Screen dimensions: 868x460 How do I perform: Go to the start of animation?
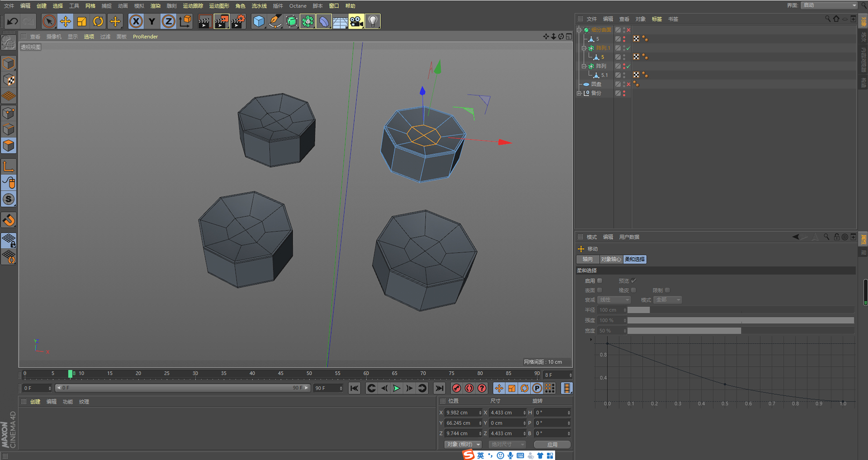355,388
